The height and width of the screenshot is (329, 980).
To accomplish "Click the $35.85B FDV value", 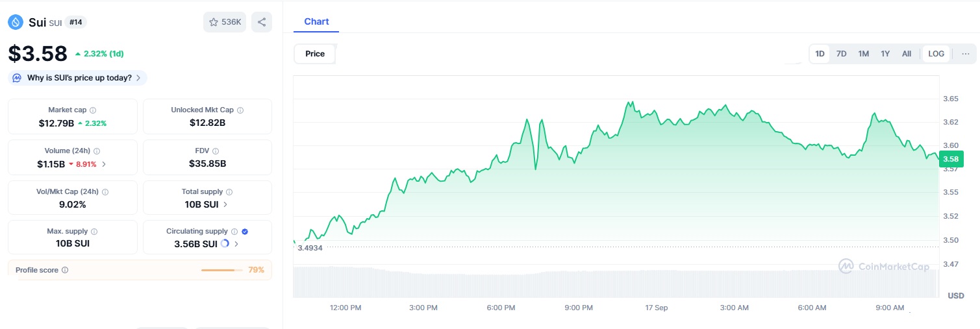I will click(x=207, y=164).
